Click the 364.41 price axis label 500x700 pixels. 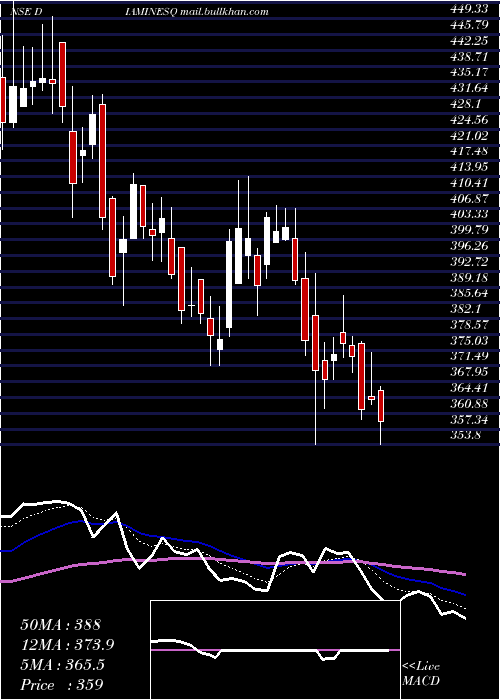[471, 389]
